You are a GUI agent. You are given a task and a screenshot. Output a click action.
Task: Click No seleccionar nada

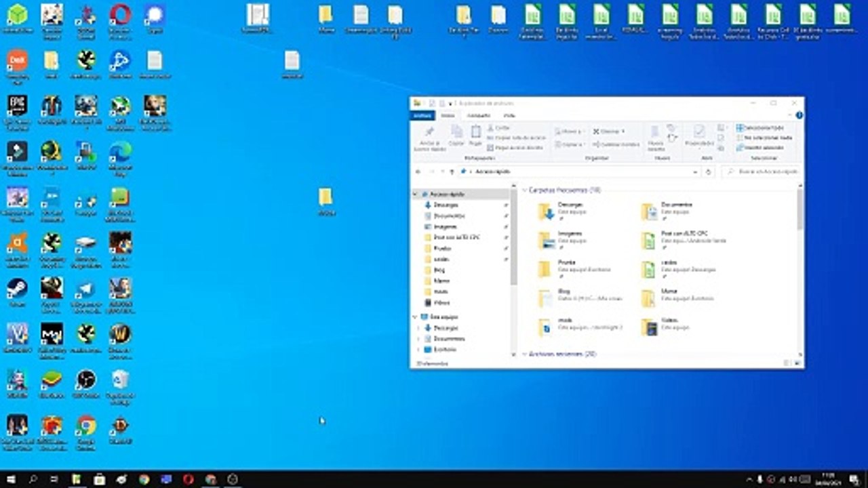[764, 138]
